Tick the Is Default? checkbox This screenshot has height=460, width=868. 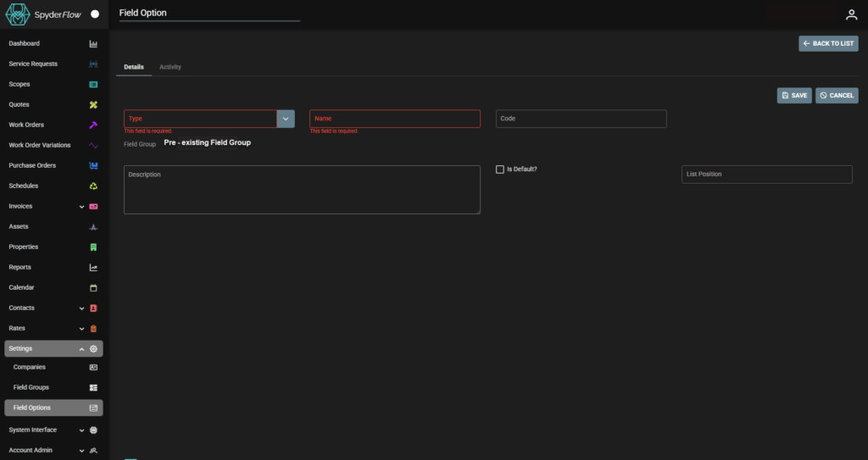(500, 169)
